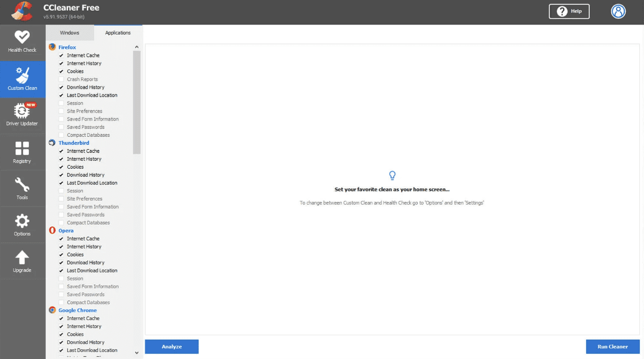Viewport: 644px width, 359px height.
Task: Click the Run Cleaner button
Action: (x=612, y=347)
